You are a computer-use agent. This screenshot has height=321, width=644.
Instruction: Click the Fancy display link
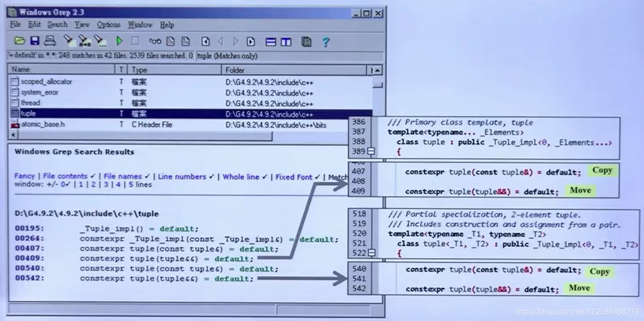[25, 176]
